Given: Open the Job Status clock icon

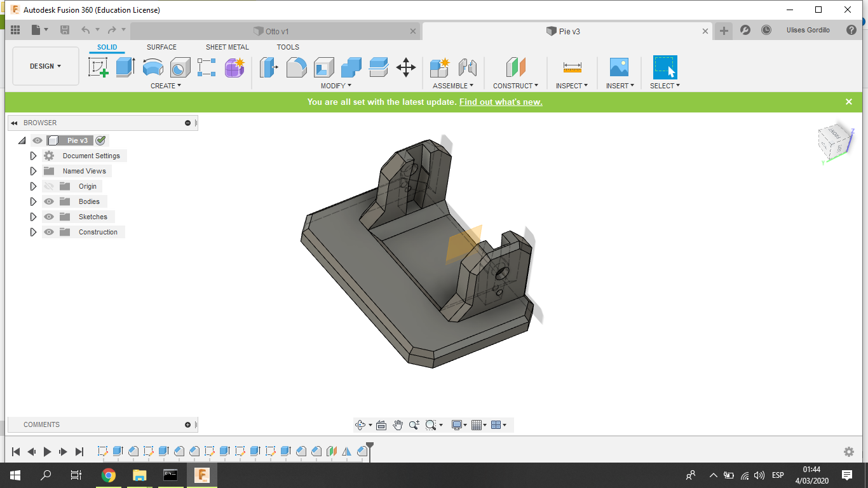Looking at the screenshot, I should coord(766,30).
